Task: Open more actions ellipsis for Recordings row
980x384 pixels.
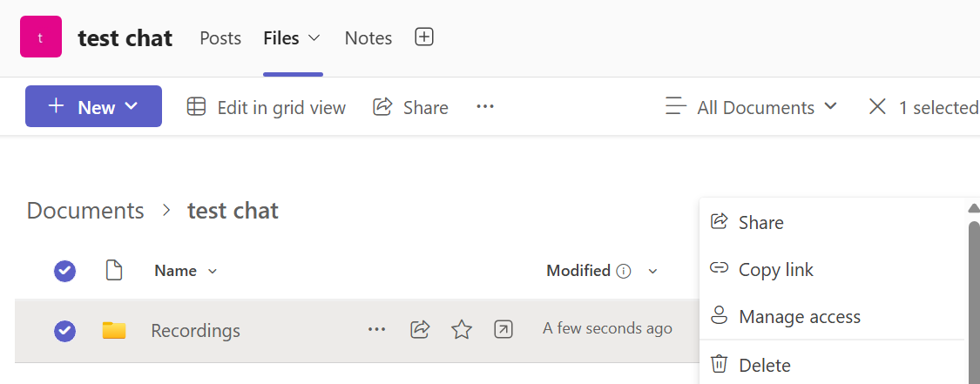Action: coord(376,329)
